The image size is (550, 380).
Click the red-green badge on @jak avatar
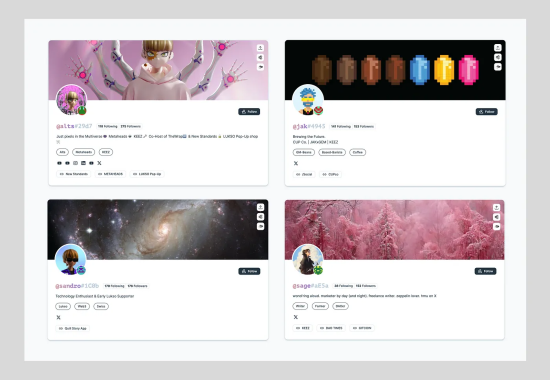click(x=318, y=111)
